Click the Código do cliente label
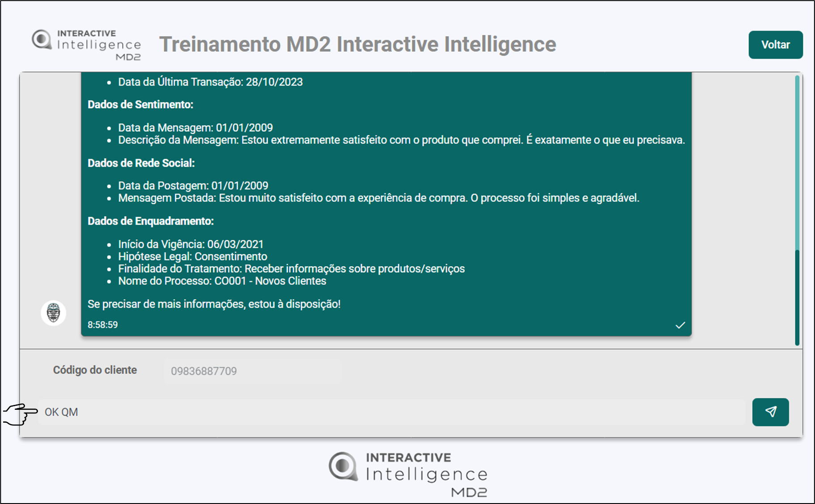Image resolution: width=815 pixels, height=504 pixels. tap(95, 370)
